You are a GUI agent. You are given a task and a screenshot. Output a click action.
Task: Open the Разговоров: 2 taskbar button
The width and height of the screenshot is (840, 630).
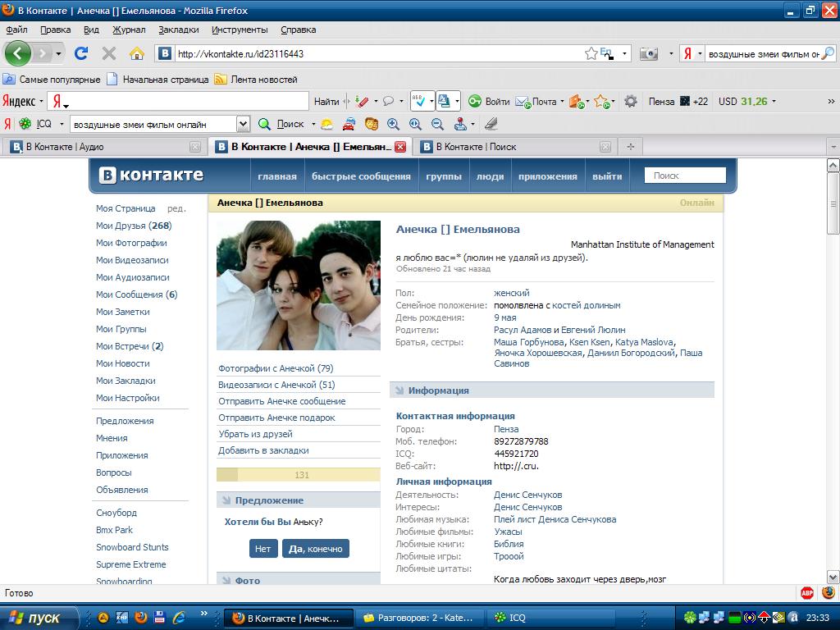point(419,618)
